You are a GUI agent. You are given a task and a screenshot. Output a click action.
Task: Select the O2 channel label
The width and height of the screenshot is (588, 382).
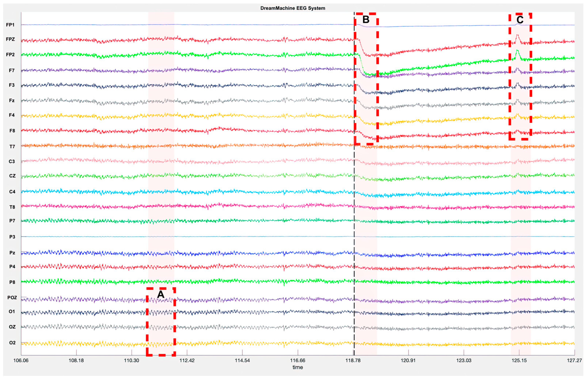(x=12, y=343)
